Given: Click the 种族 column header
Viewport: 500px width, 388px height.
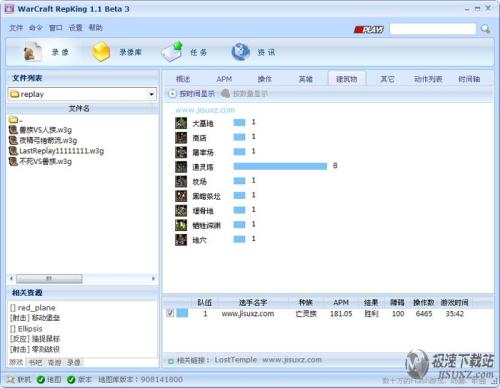Looking at the screenshot, I should click(306, 303).
